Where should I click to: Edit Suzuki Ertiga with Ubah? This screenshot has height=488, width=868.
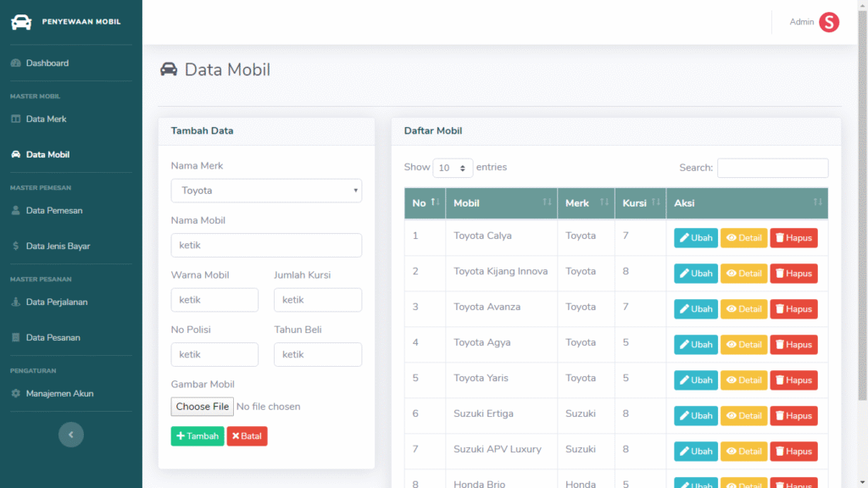(x=696, y=415)
